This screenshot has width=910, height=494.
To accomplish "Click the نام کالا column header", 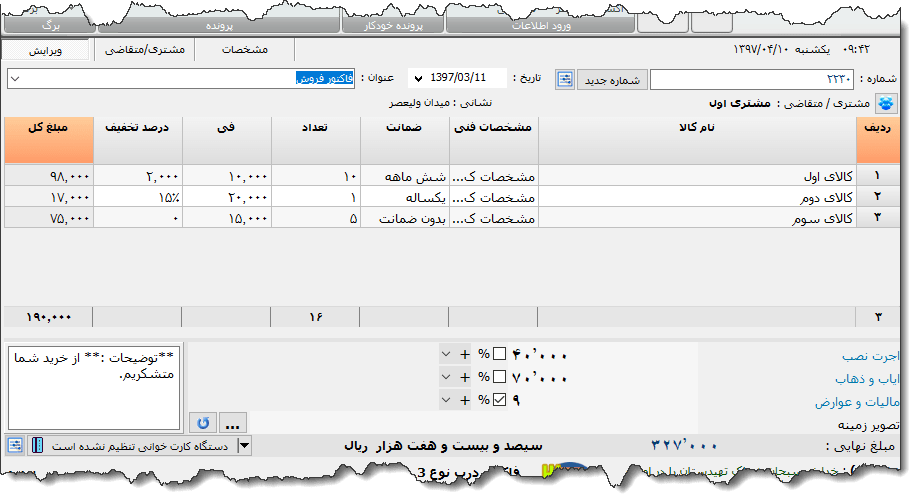I will (698, 140).
